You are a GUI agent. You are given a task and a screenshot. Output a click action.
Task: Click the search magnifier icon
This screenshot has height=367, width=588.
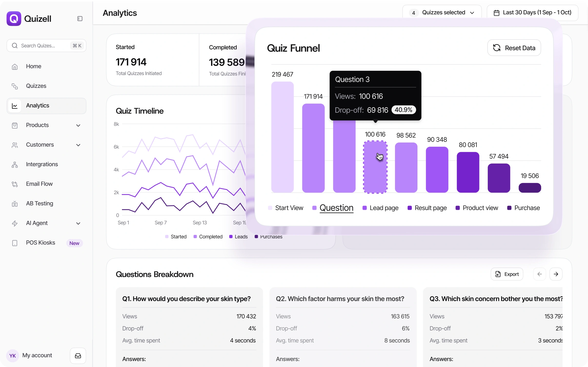pos(15,46)
